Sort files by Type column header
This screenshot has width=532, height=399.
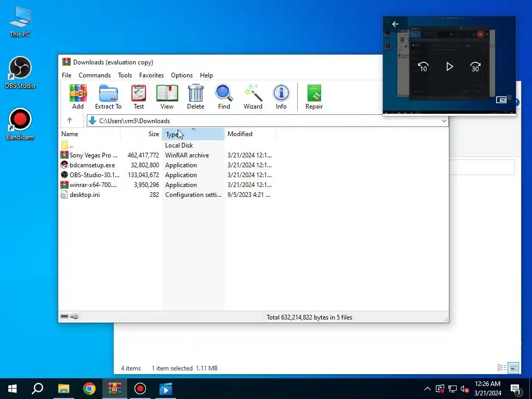click(193, 134)
